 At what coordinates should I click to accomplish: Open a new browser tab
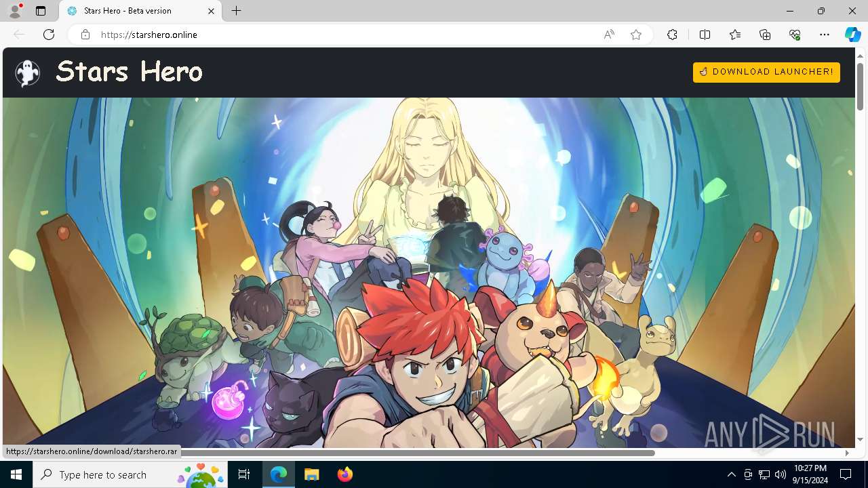pos(236,11)
